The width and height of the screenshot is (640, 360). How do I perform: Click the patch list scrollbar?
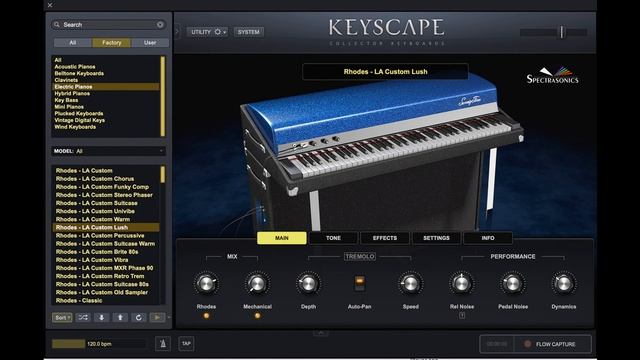(x=163, y=175)
